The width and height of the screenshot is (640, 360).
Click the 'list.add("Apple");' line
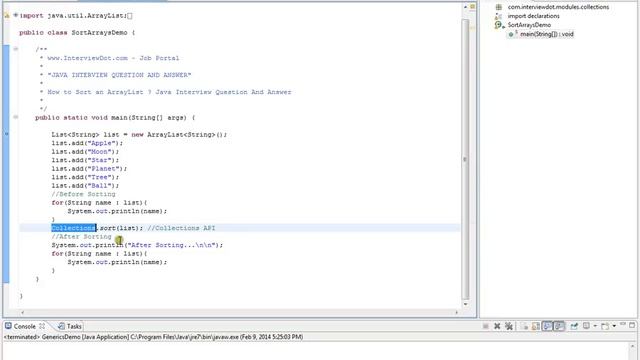point(87,143)
